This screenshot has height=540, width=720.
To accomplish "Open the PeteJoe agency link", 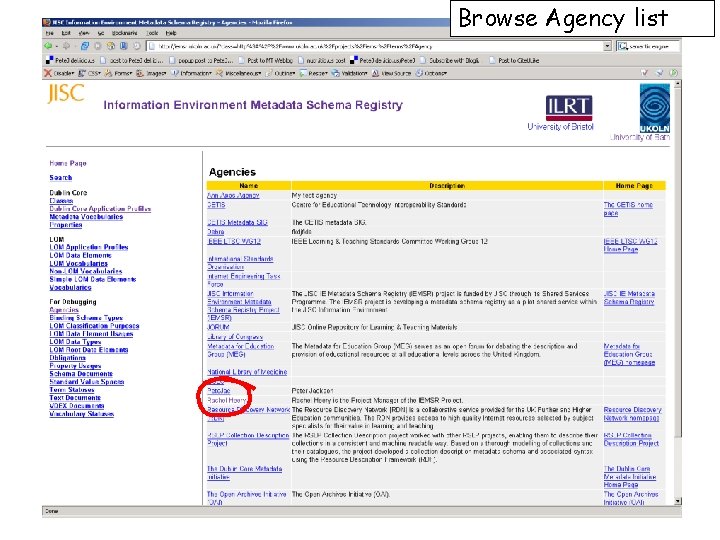I will click(219, 391).
